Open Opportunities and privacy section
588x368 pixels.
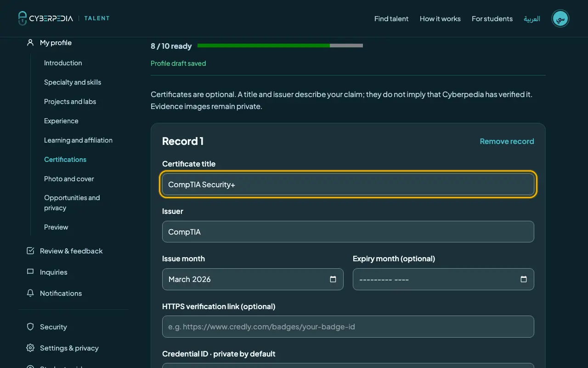click(x=72, y=203)
